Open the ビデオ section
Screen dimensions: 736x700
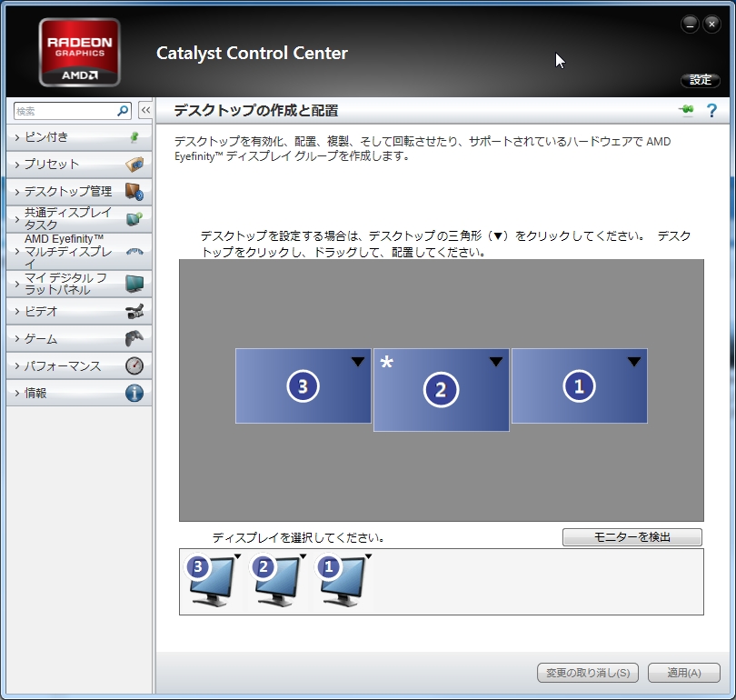tap(79, 311)
